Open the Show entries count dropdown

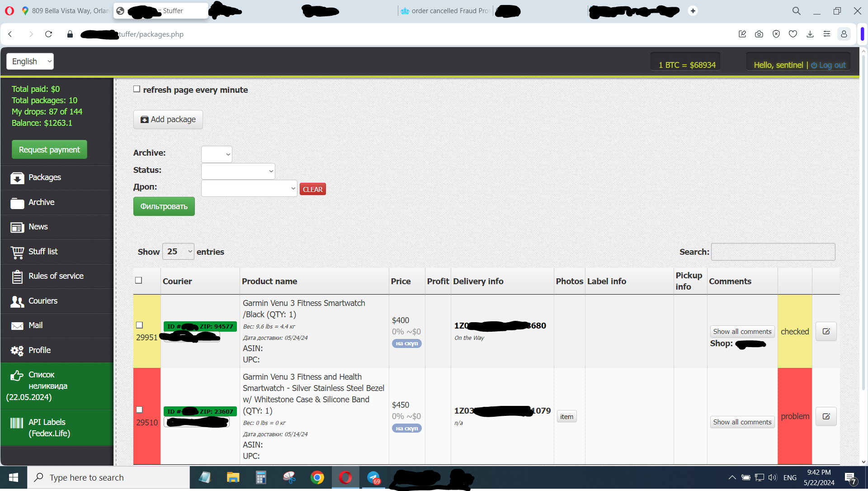click(x=178, y=252)
